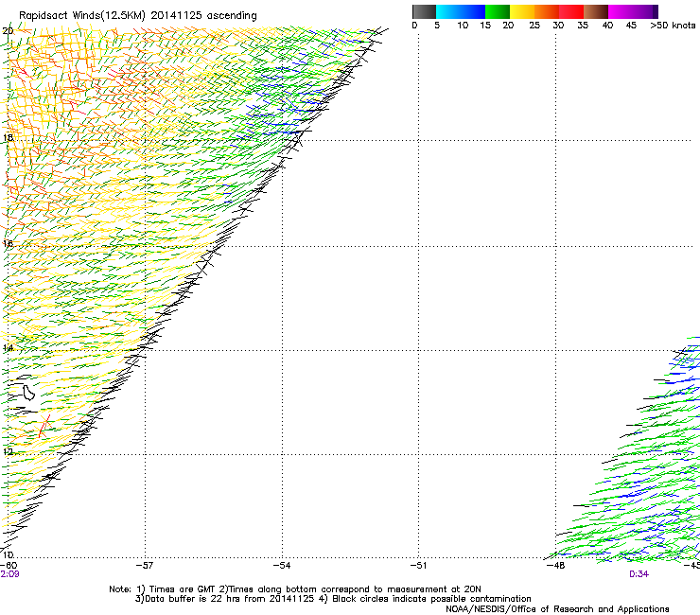Viewport: 700px width, 615px height.
Task: Click the legend value '25'
Action: coord(534,26)
